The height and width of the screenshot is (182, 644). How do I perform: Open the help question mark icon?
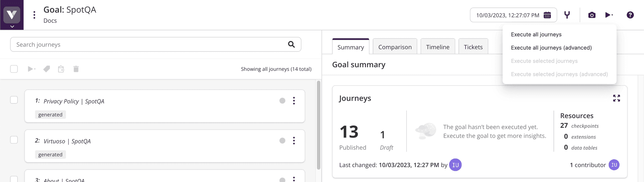click(630, 15)
